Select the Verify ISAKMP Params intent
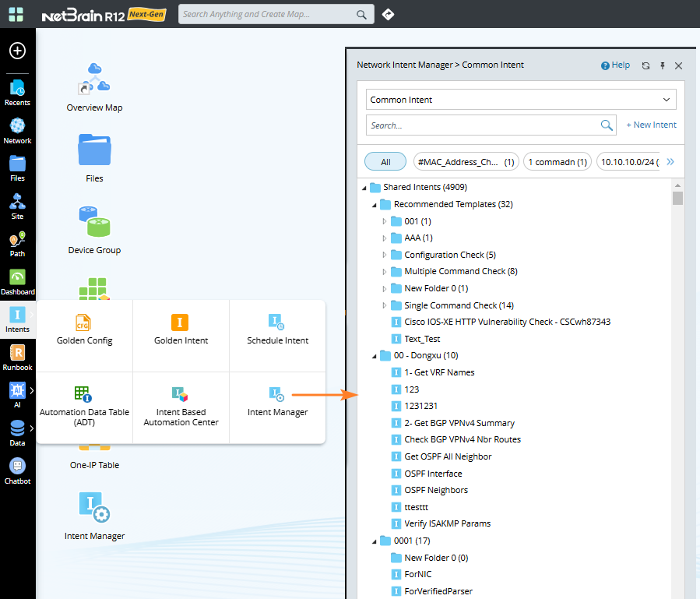This screenshot has width=700, height=599. pyautogui.click(x=441, y=523)
